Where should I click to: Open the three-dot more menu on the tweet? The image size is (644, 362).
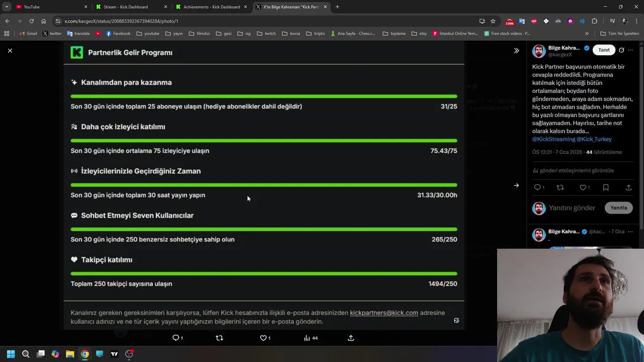pos(630,50)
